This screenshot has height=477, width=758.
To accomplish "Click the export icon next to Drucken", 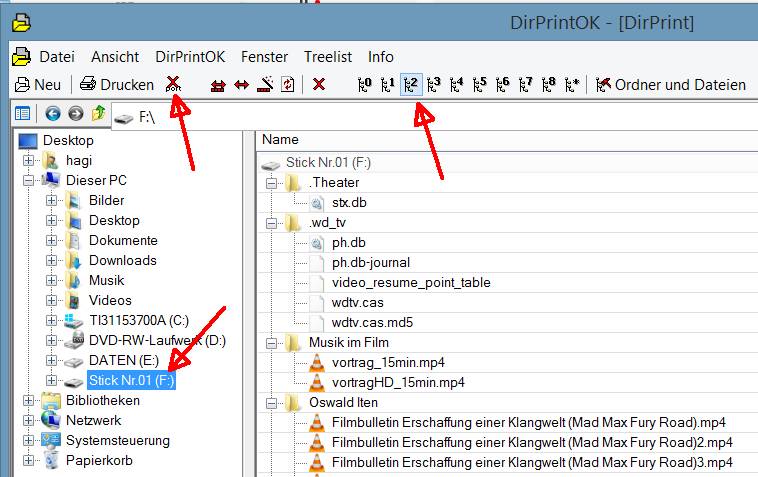I will pyautogui.click(x=173, y=85).
